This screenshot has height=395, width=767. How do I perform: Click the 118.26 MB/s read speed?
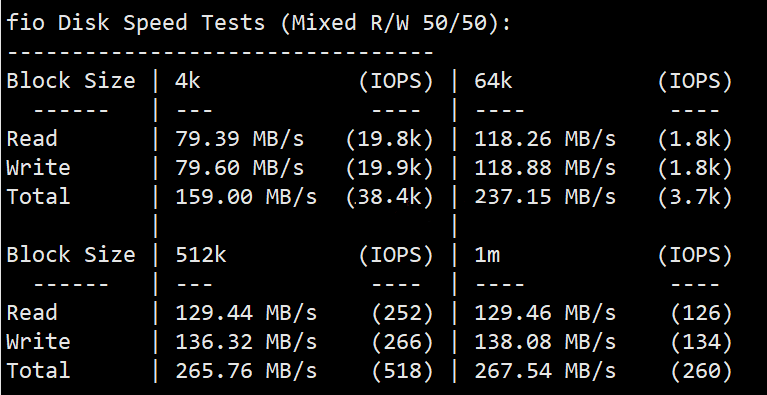point(545,139)
